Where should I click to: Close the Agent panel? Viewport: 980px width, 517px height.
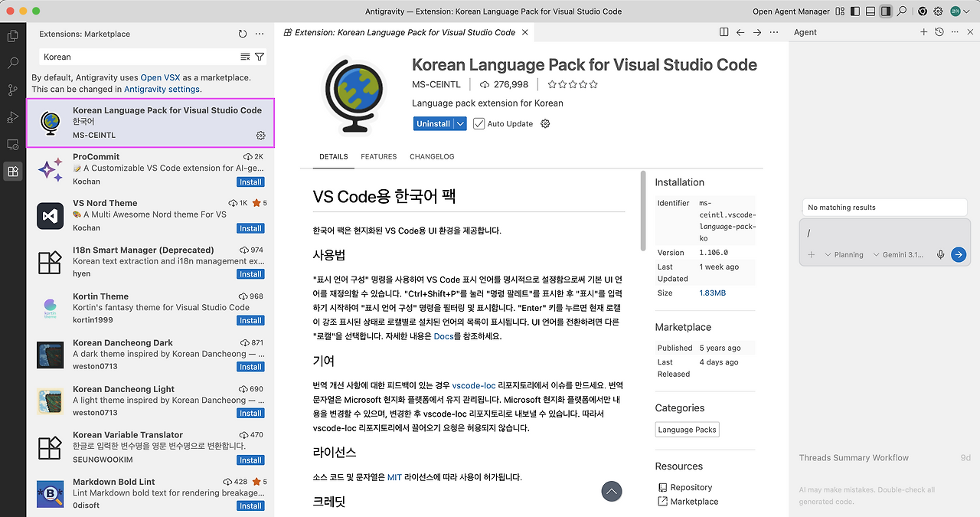(969, 32)
